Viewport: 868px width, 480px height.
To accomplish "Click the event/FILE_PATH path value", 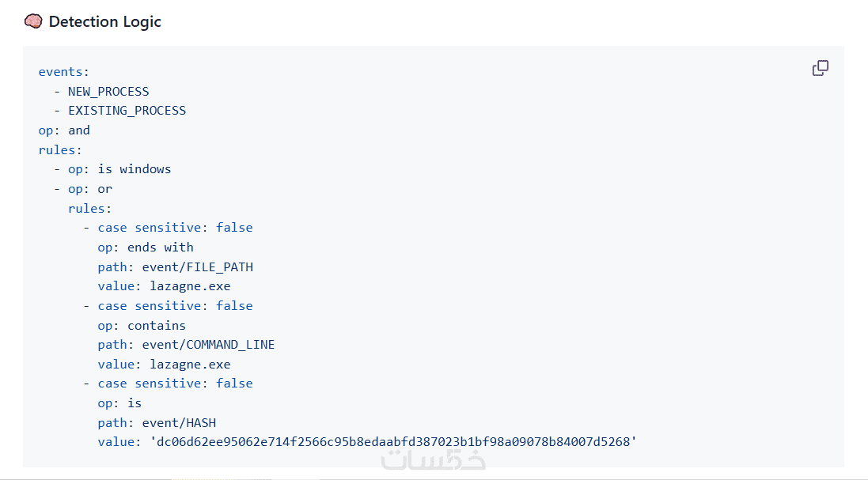I will click(x=198, y=266).
